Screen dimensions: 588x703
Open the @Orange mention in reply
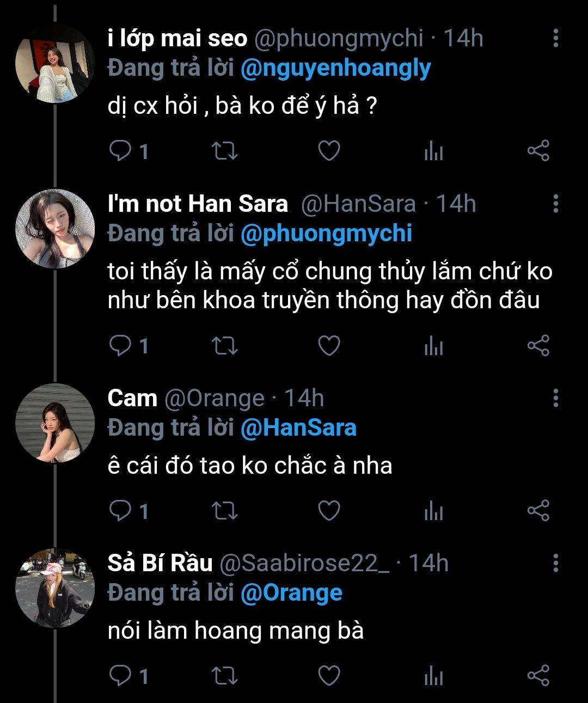[291, 593]
